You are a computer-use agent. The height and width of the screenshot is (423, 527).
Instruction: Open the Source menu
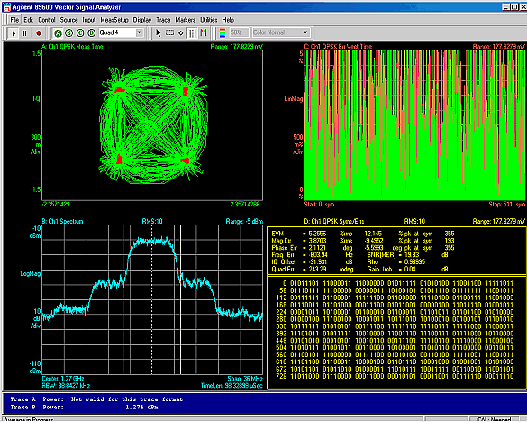tap(69, 20)
